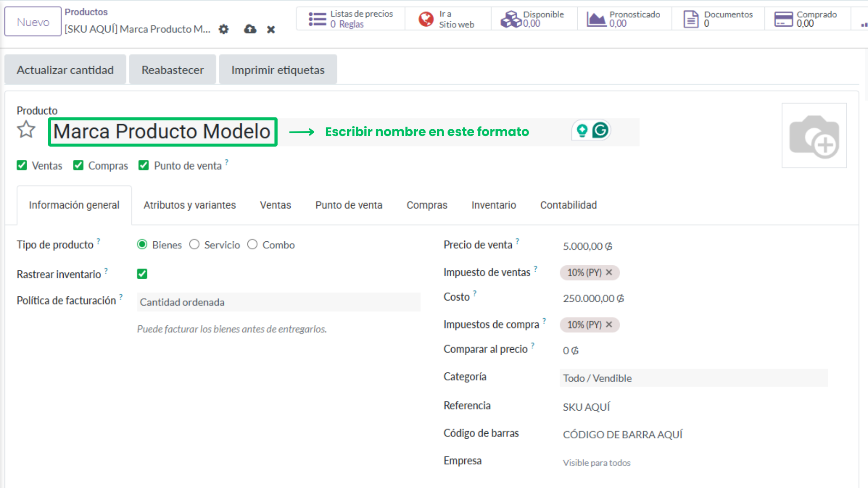Switch to the Atributos y variantes tab
The height and width of the screenshot is (488, 868).
click(189, 205)
